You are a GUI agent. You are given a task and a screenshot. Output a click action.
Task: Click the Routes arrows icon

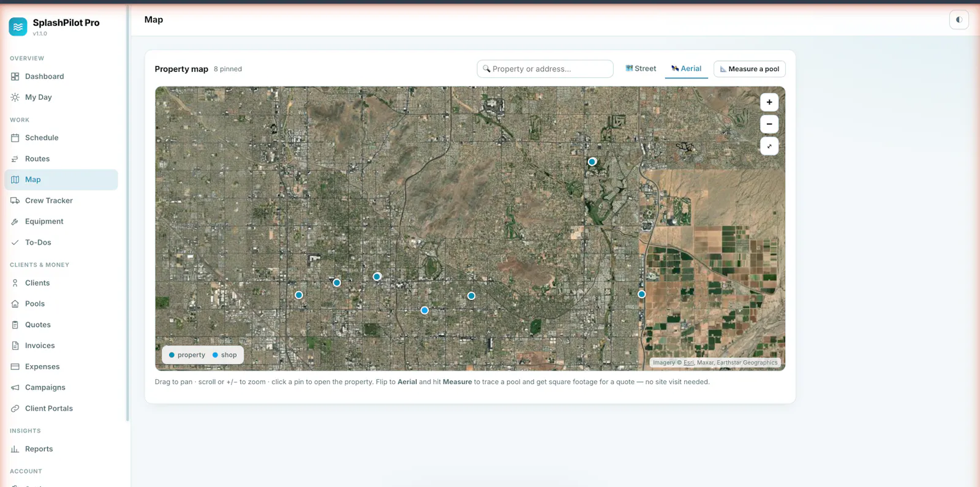click(x=15, y=159)
